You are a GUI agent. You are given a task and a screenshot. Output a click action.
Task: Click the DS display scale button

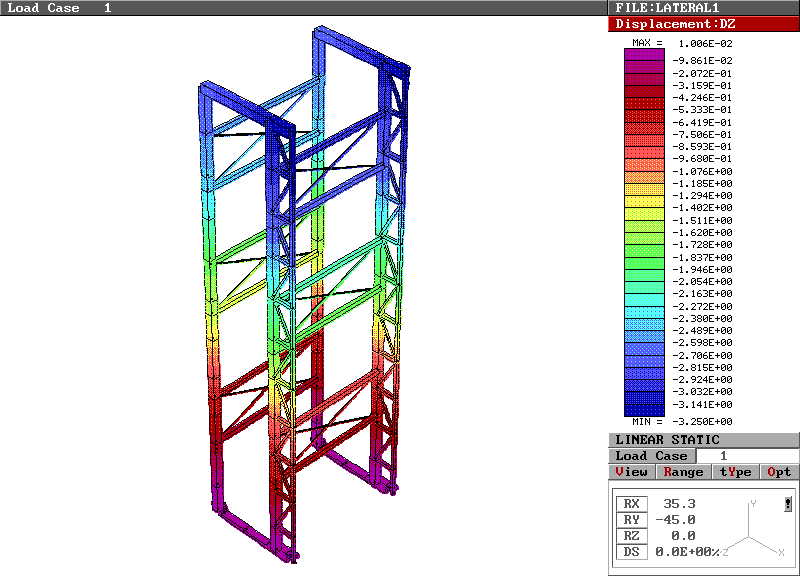[630, 551]
